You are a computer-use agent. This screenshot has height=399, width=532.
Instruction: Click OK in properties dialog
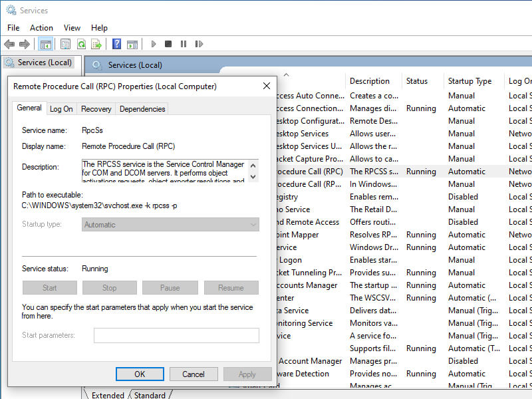[140, 374]
